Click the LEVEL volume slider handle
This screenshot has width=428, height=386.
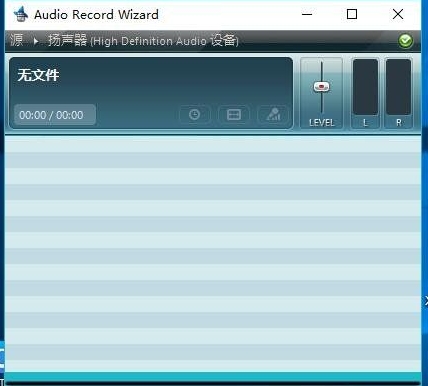click(x=321, y=87)
